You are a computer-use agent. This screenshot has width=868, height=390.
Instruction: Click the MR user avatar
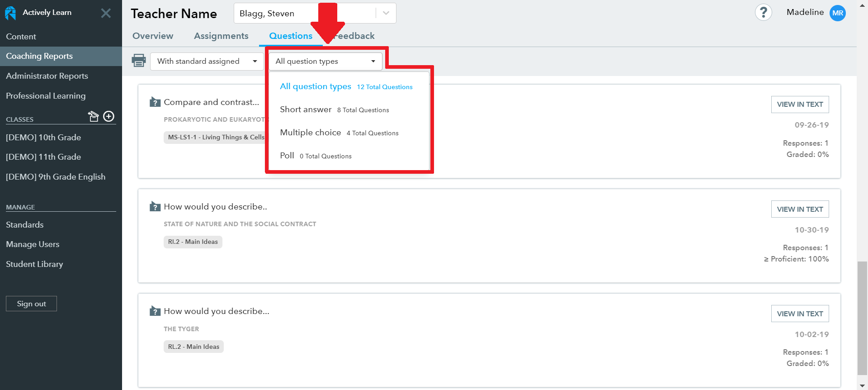pyautogui.click(x=838, y=13)
